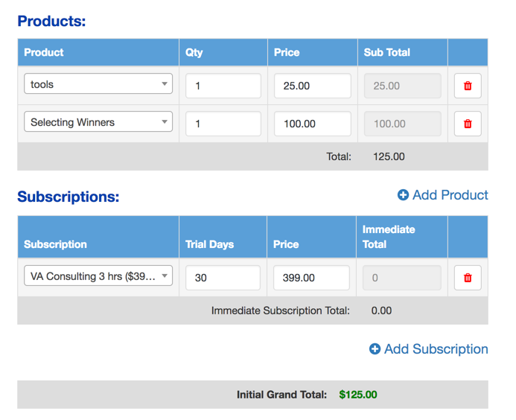Open the Selecting Winners product dropdown

tap(98, 122)
